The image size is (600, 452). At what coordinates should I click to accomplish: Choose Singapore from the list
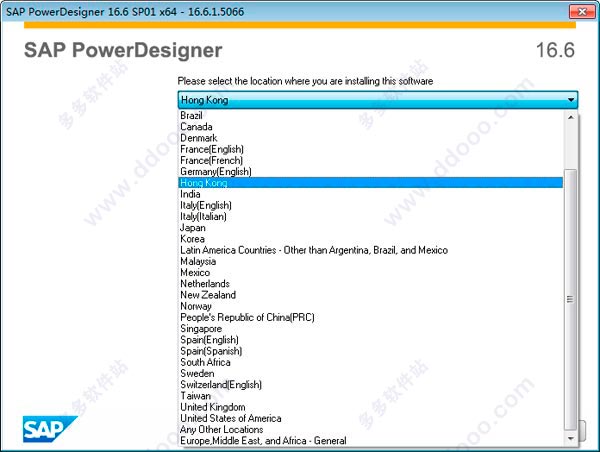pos(371,329)
